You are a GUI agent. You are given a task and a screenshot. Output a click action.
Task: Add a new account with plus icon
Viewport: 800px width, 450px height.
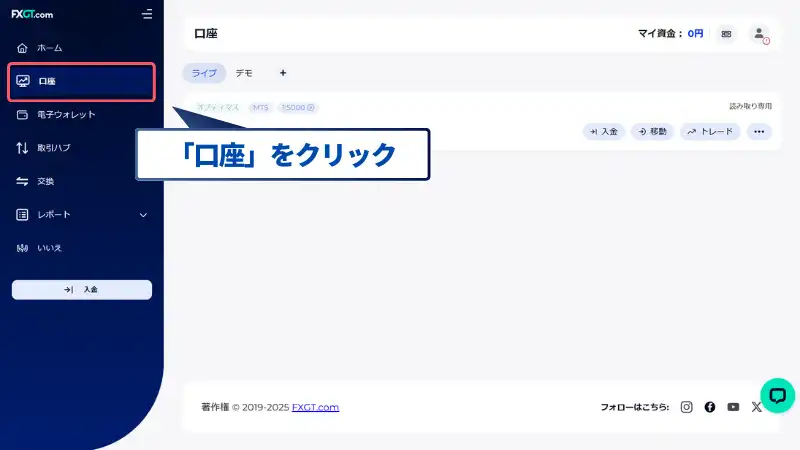[x=283, y=73]
